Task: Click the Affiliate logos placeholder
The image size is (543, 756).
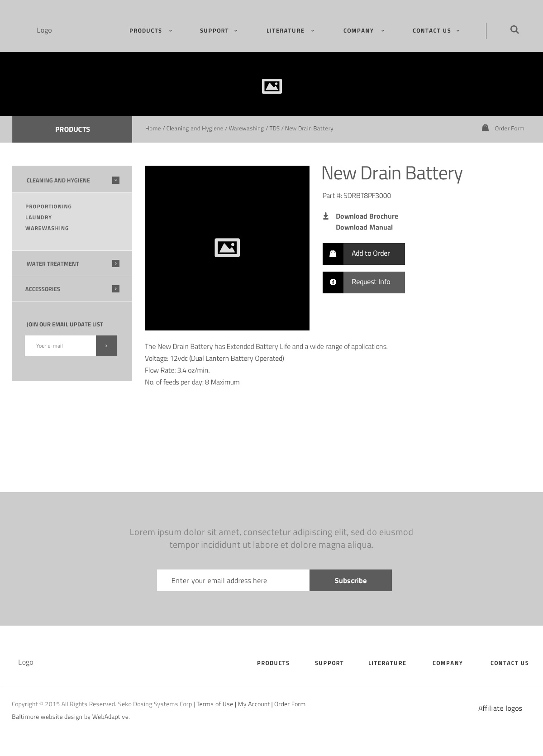Action: click(500, 708)
